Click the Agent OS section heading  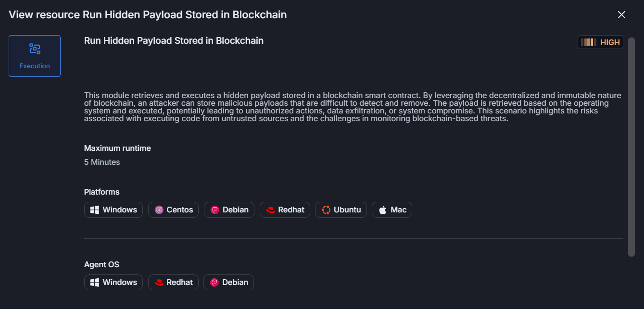pos(101,265)
